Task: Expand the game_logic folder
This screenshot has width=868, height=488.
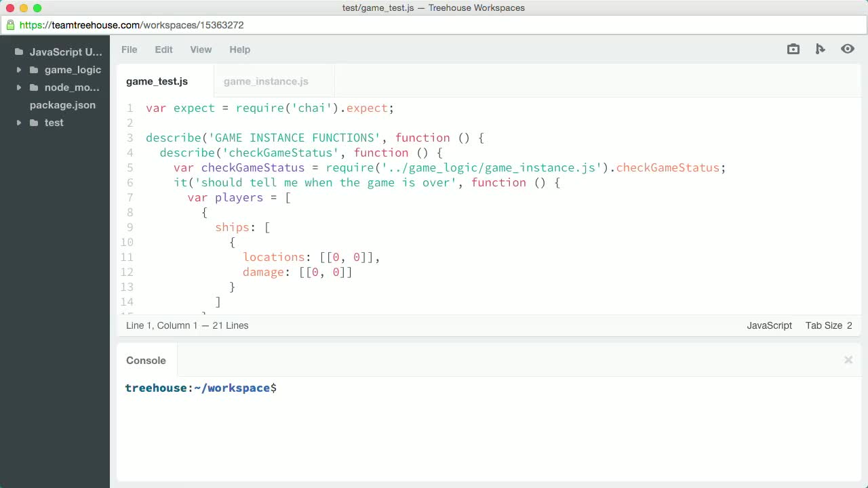Action: coord(18,70)
